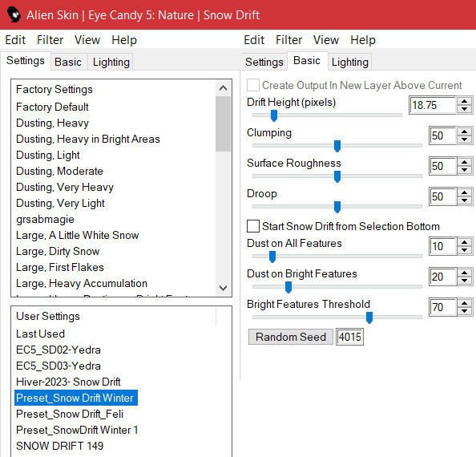The width and height of the screenshot is (476, 457).
Task: Select the Preset_Snow Drift Winter entry
Action: point(76,398)
